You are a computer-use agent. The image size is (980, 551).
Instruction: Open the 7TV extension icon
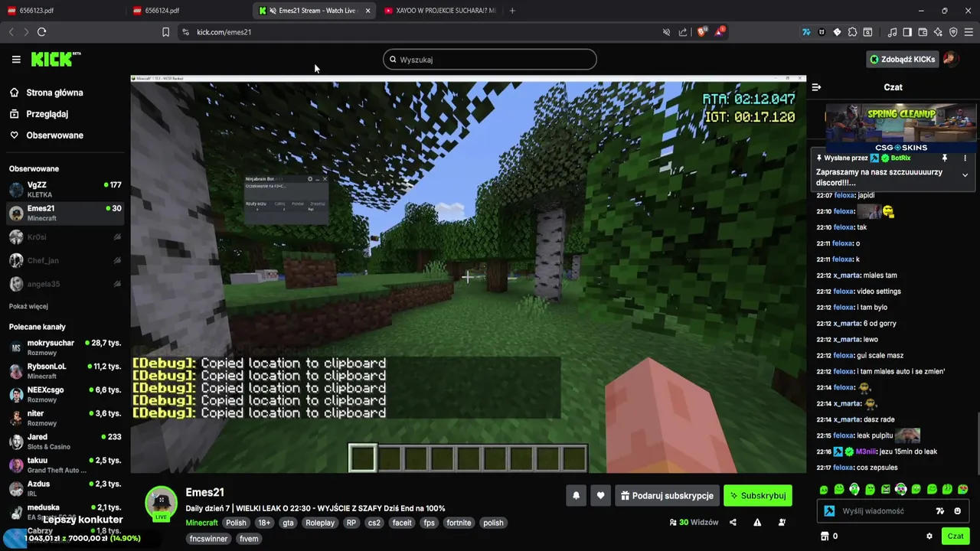pyautogui.click(x=806, y=32)
